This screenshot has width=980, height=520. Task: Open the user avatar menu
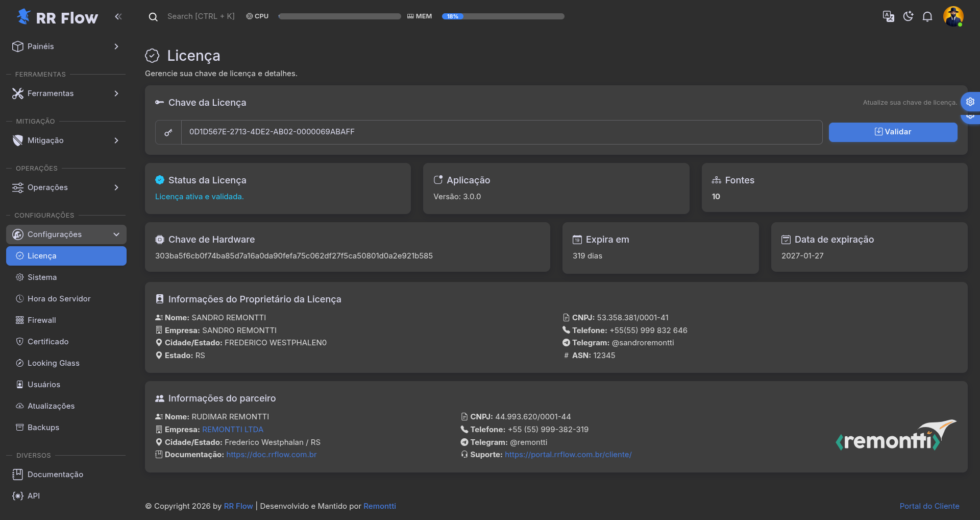tap(952, 16)
